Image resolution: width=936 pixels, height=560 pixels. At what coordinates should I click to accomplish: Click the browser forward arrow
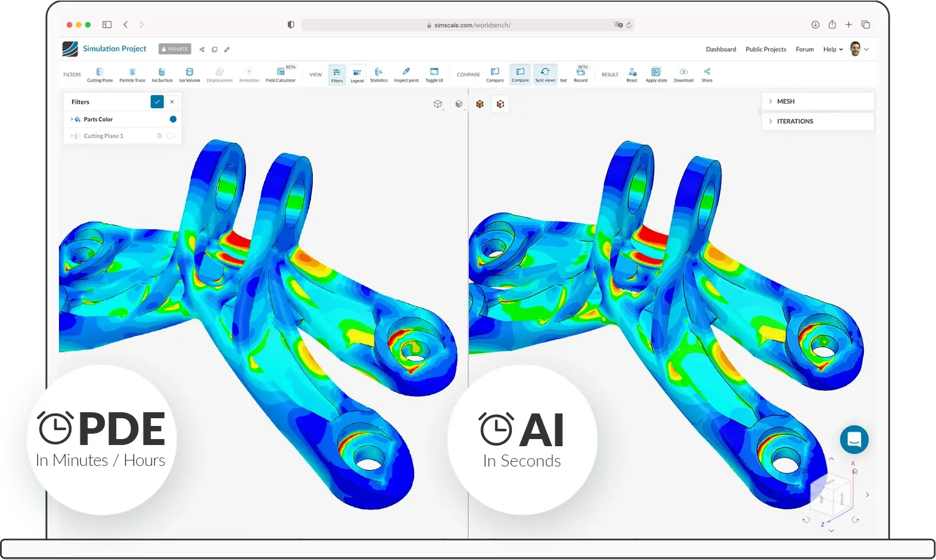[x=141, y=24]
